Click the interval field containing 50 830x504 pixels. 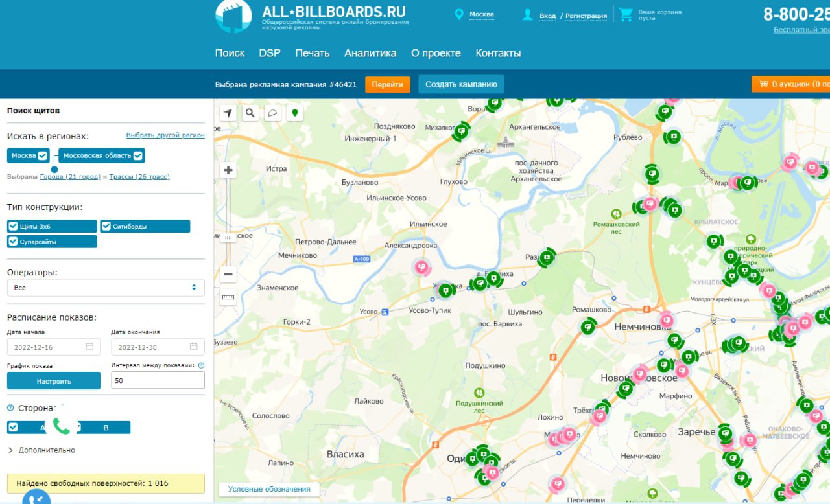[x=158, y=380]
